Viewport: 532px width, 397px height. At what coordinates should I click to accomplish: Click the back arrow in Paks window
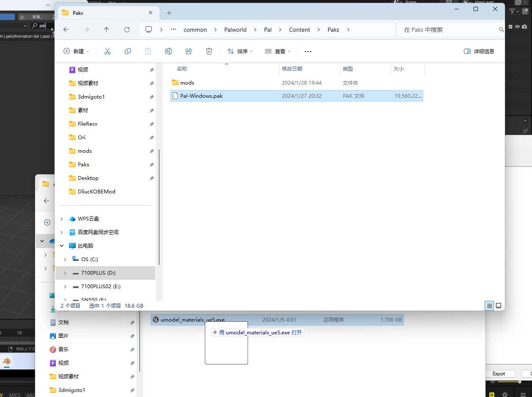coord(66,30)
